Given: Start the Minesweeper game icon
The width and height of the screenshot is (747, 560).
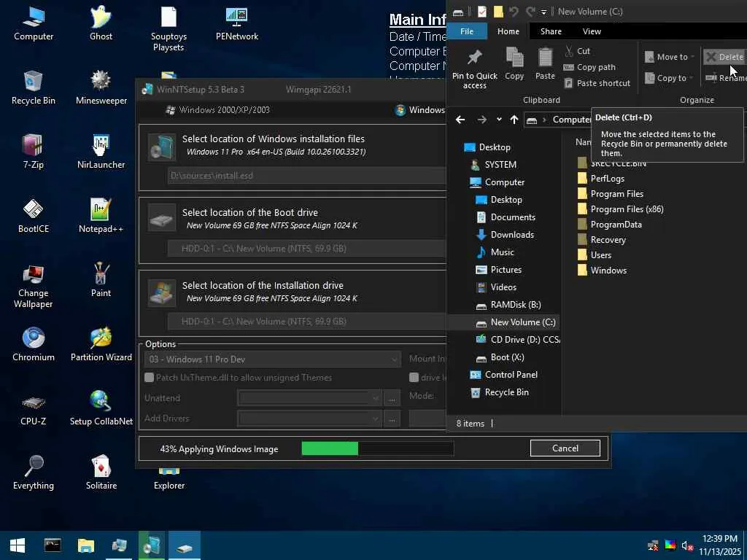Looking at the screenshot, I should click(x=101, y=88).
